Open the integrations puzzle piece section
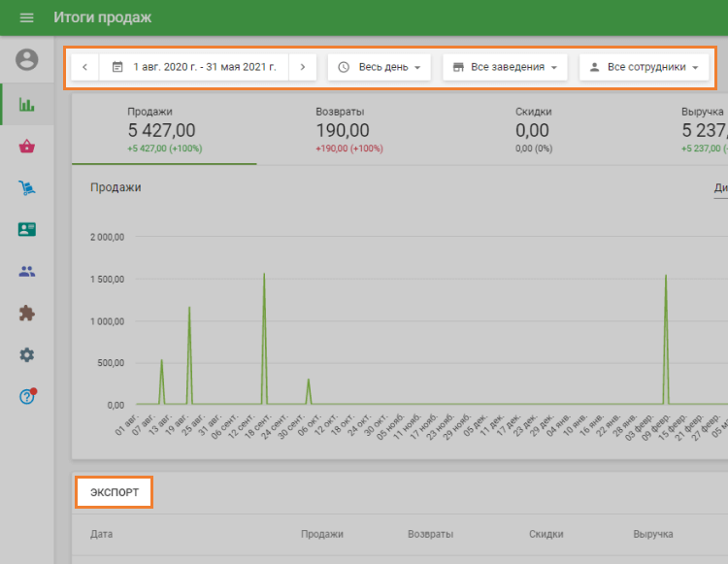 [27, 314]
